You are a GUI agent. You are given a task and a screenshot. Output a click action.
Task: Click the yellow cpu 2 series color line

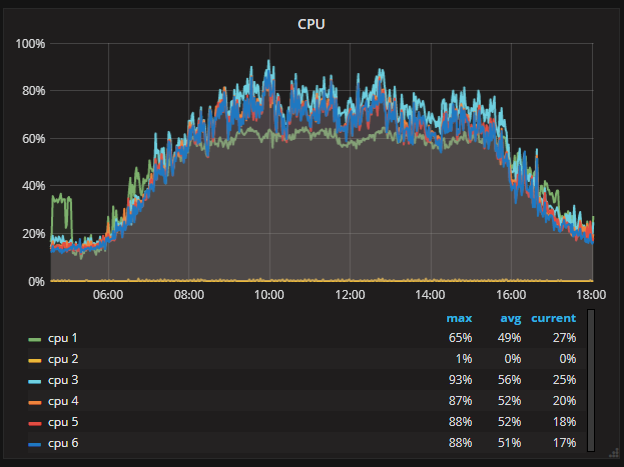coord(35,359)
